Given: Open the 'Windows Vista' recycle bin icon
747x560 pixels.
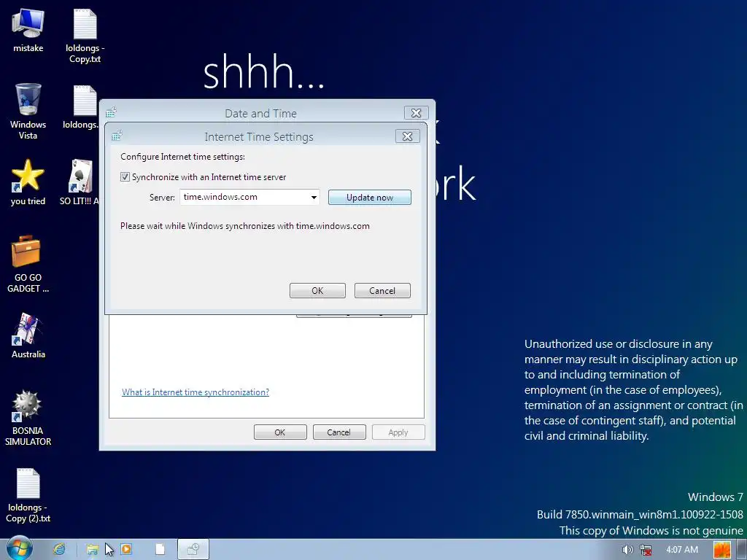Looking at the screenshot, I should 28,112.
